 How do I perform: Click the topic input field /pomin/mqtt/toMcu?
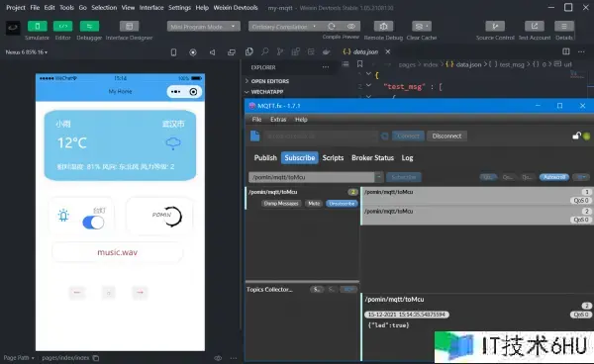(x=312, y=177)
